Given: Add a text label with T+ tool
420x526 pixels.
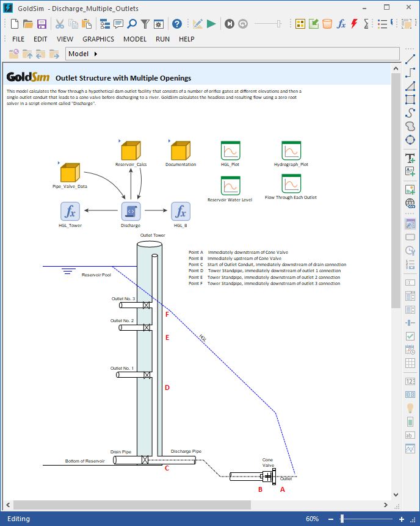Looking at the screenshot, I should (x=410, y=158).
